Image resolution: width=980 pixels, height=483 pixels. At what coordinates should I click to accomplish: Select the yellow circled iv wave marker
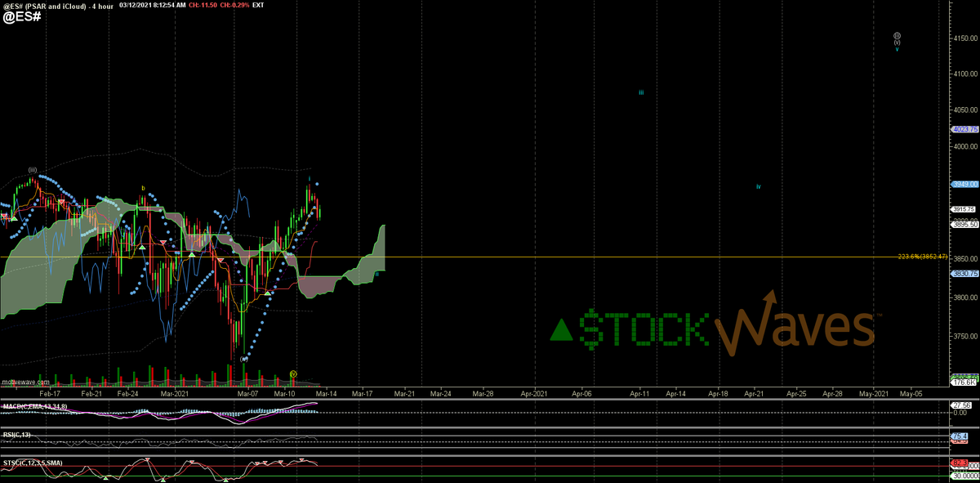click(293, 373)
